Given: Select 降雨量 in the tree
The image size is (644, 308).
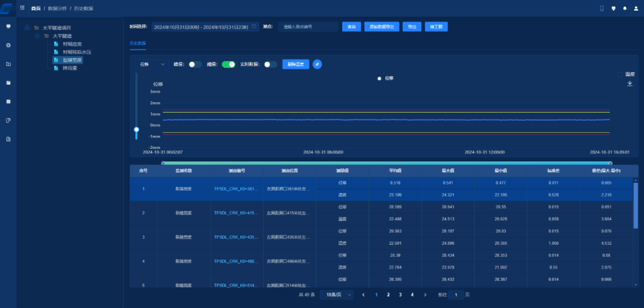Looking at the screenshot, I should pos(70,68).
